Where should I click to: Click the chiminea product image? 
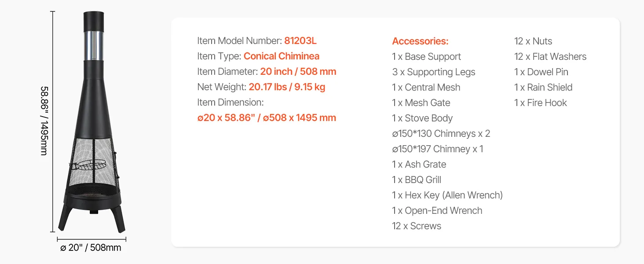pos(92,123)
